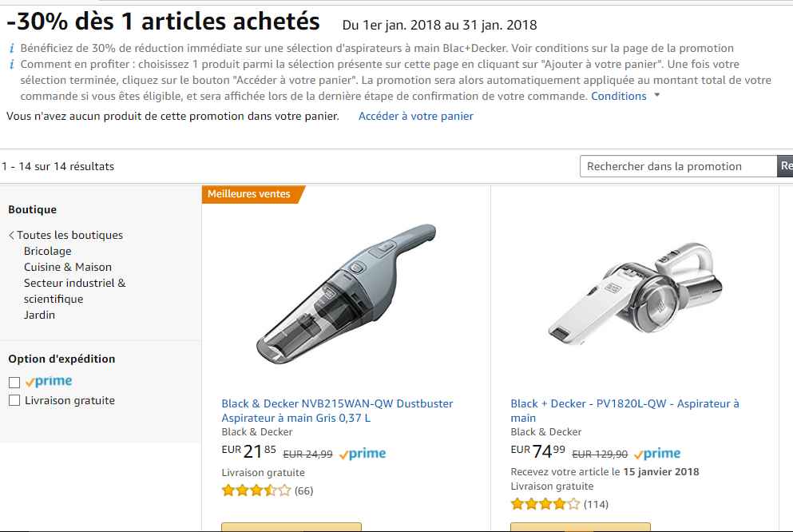Click the second blue info icon
Image resolution: width=793 pixels, height=532 pixels.
[12, 64]
